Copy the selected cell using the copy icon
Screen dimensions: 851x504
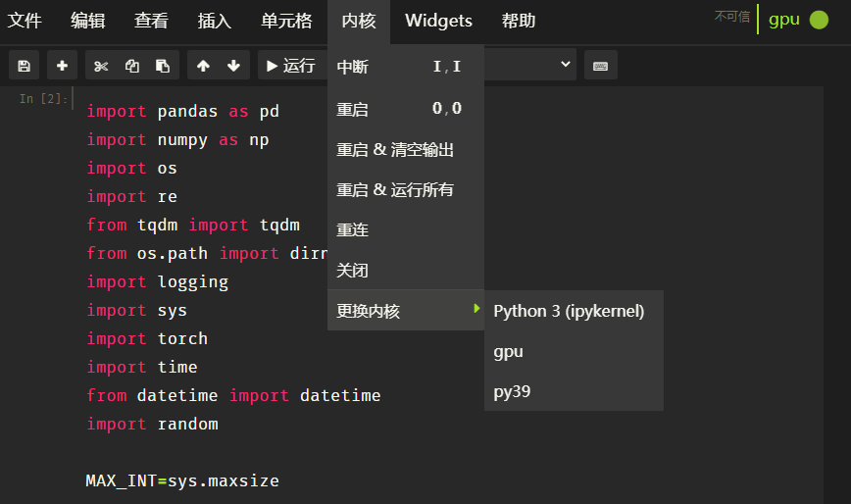click(132, 66)
